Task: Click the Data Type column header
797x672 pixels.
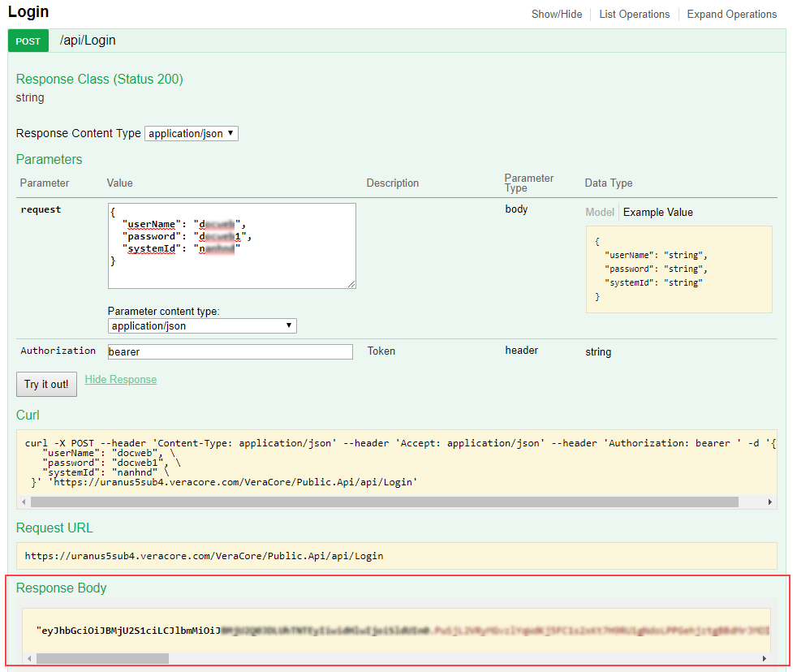Action: click(609, 183)
